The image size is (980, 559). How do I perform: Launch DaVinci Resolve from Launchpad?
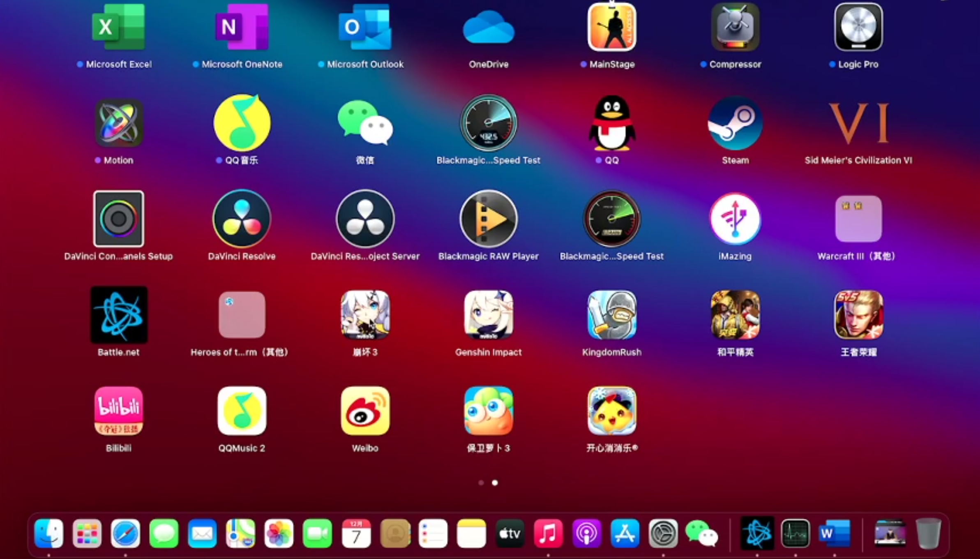[242, 219]
